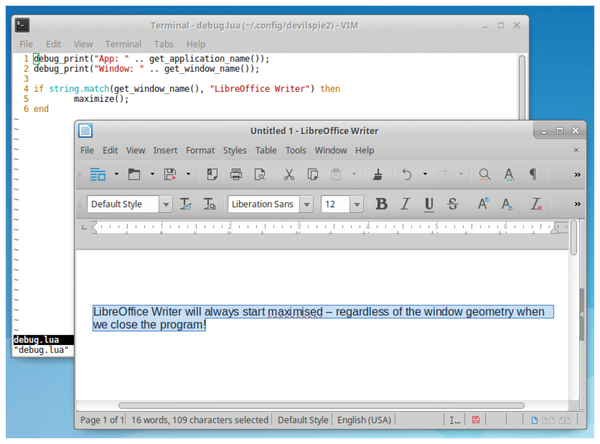Image resolution: width=600 pixels, height=444 pixels.
Task: Open the New document dropdown arrow
Action: 116,174
